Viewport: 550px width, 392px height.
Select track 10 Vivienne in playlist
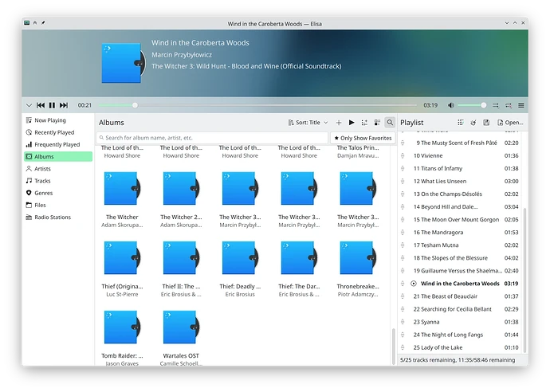tap(460, 155)
